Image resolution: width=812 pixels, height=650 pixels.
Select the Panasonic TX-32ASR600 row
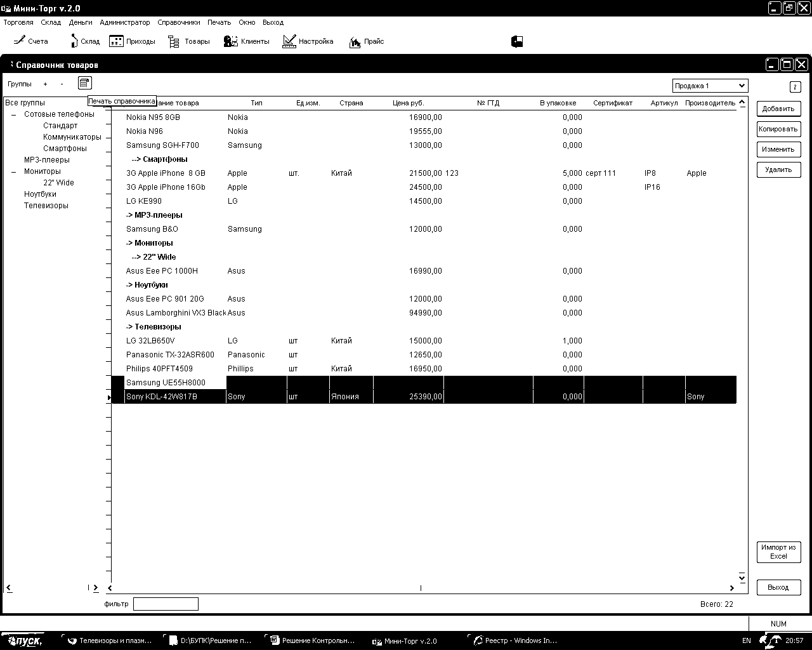pos(424,355)
